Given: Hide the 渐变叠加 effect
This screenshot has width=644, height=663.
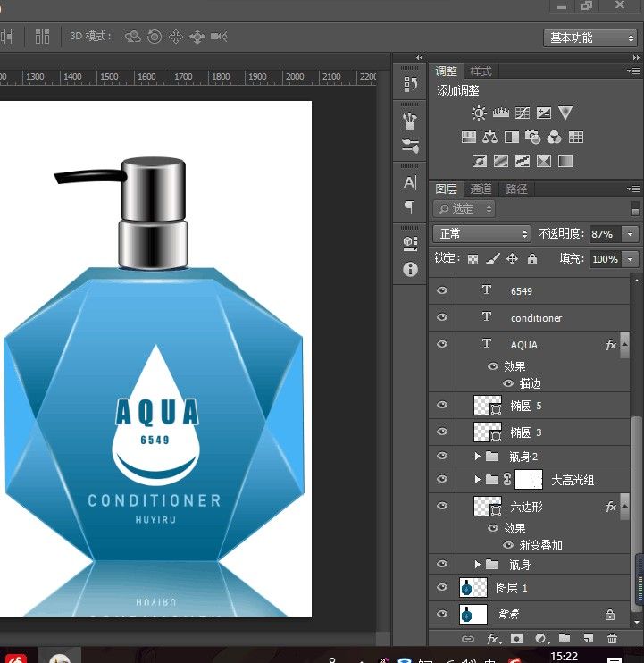Looking at the screenshot, I should pos(508,545).
